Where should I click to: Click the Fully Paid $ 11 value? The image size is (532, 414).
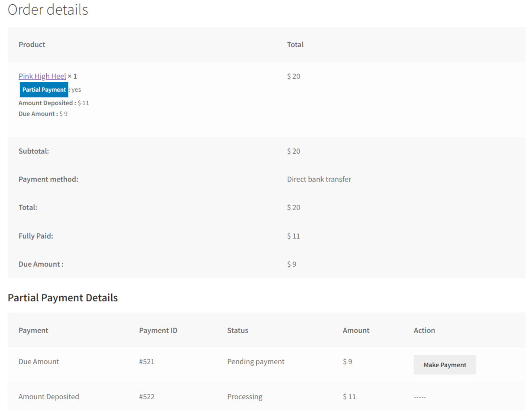coord(293,236)
